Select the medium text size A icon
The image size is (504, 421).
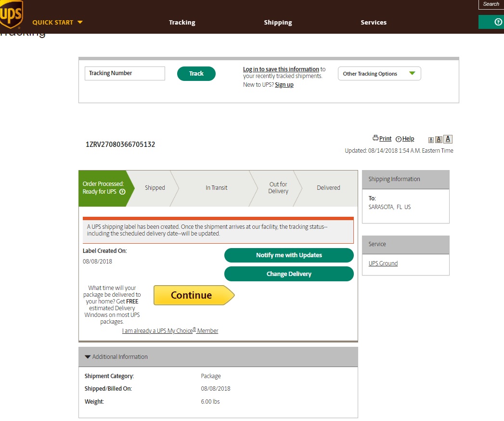[439, 140]
